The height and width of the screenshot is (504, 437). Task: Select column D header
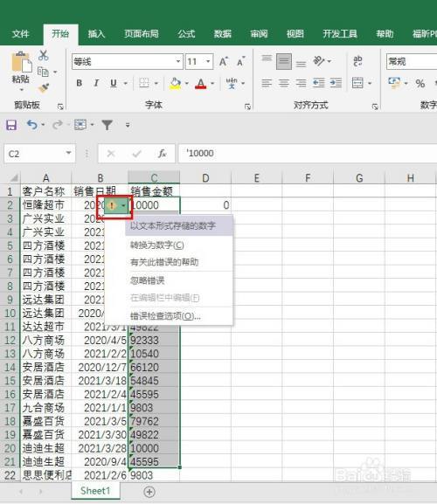(x=205, y=177)
